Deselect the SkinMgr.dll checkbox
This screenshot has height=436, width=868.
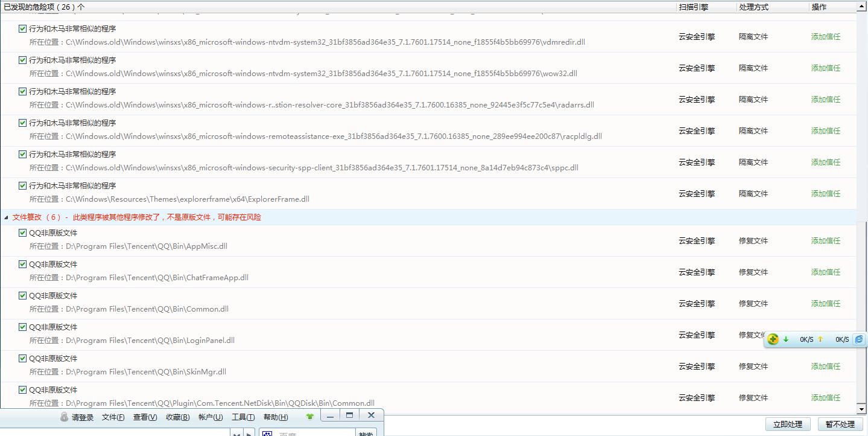(23, 358)
